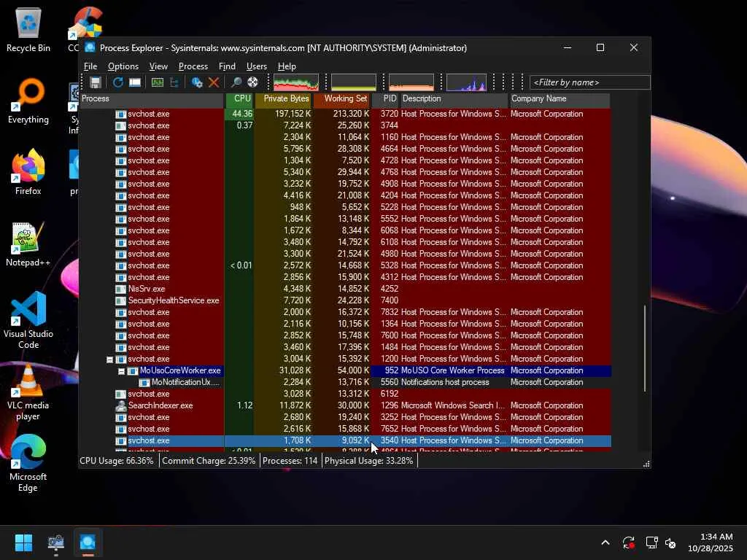This screenshot has width=747, height=560.
Task: Open the File menu
Action: coord(90,66)
